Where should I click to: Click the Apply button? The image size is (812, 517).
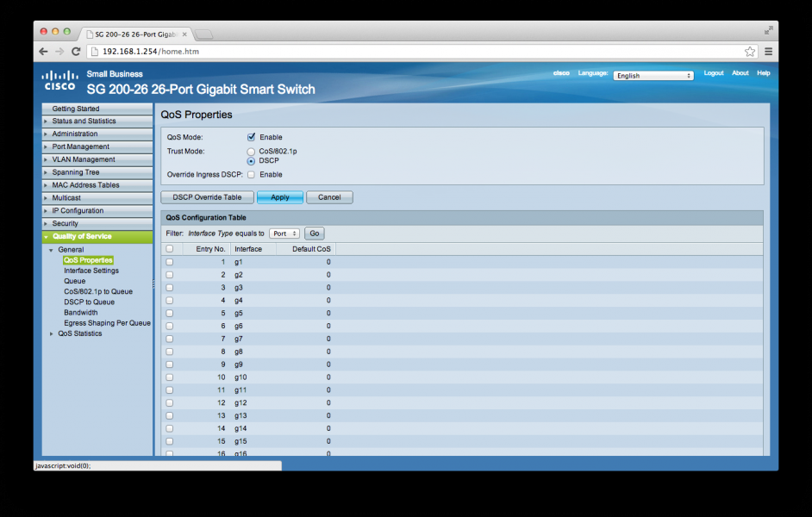coord(279,197)
